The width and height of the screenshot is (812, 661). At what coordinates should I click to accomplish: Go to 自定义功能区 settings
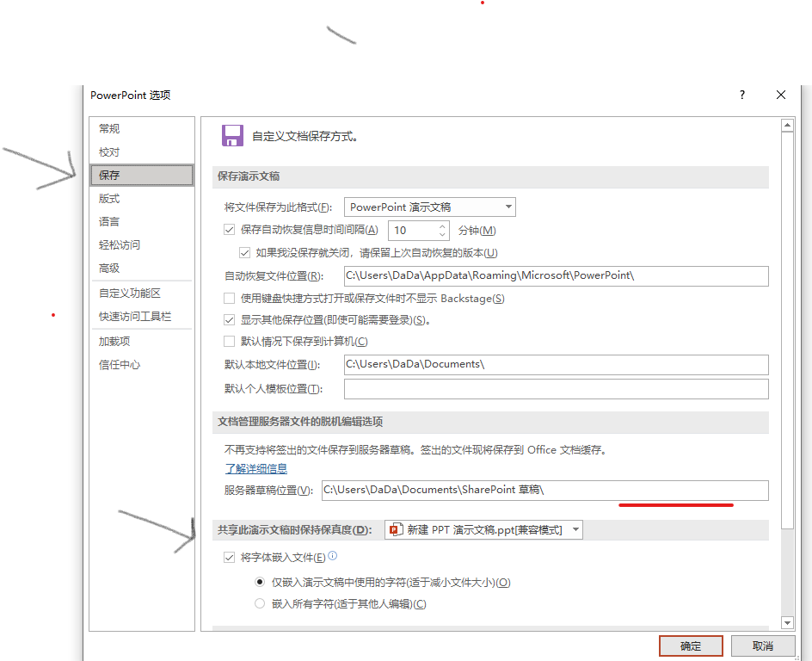pyautogui.click(x=130, y=293)
